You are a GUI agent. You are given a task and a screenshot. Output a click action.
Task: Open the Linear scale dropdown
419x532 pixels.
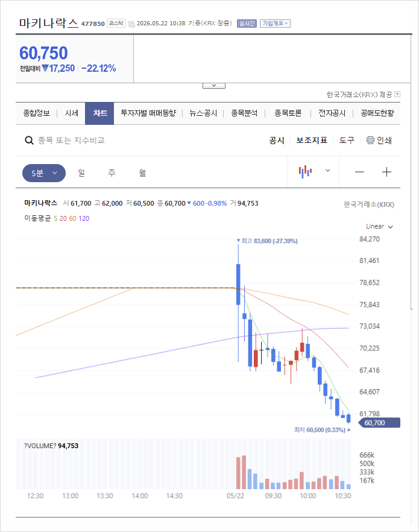[379, 226]
